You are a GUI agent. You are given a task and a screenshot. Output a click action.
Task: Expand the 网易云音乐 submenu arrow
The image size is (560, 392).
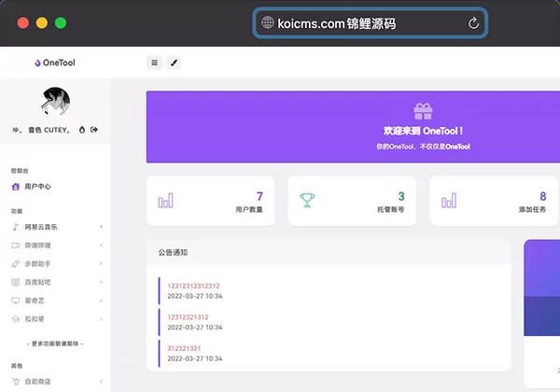click(x=102, y=227)
